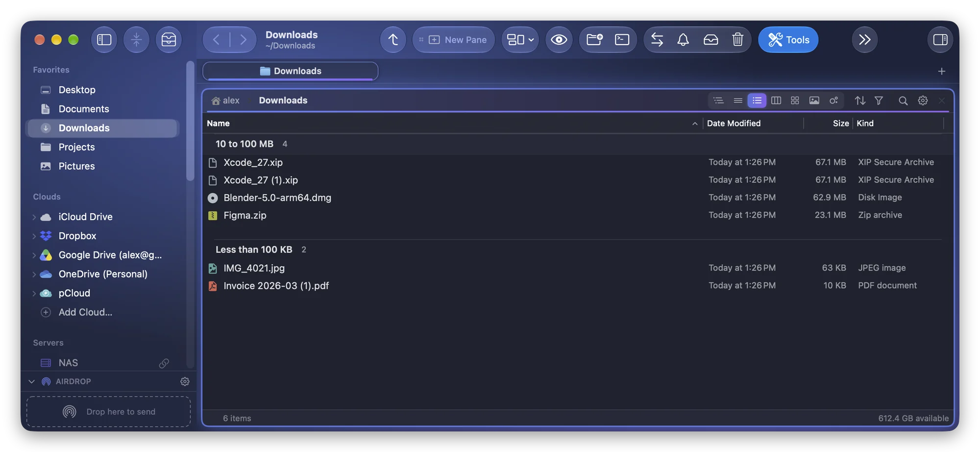Click the sidebar scrollbar
This screenshot has width=980, height=452.
tap(190, 121)
